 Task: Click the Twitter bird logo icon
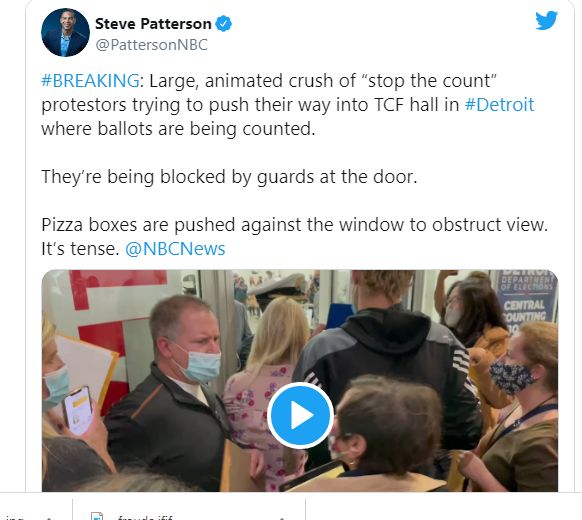[546, 20]
